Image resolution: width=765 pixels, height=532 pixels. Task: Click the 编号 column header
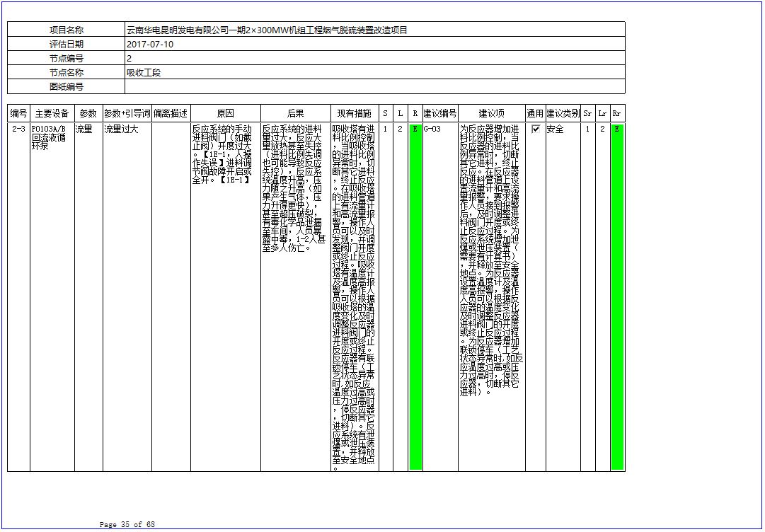tap(18, 113)
